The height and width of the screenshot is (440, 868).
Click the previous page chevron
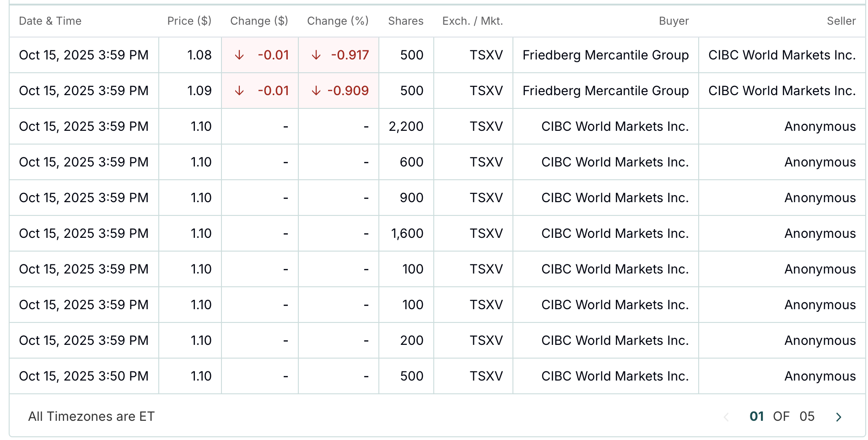[726, 417]
